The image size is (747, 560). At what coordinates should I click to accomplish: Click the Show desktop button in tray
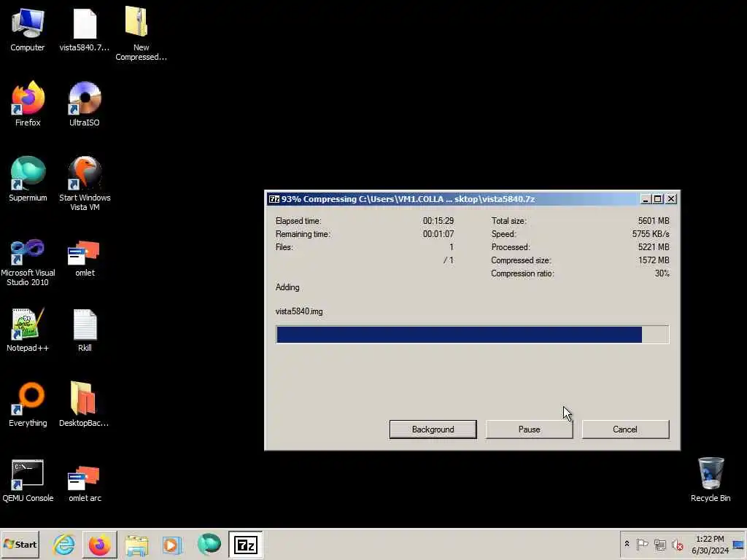coord(739,544)
